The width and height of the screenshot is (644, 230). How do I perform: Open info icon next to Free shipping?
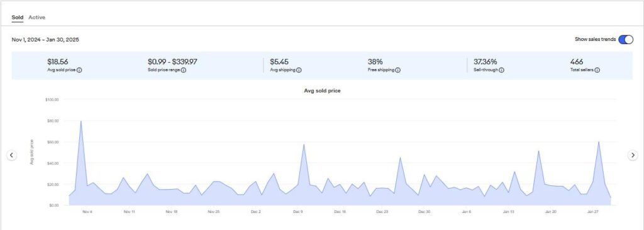click(397, 70)
